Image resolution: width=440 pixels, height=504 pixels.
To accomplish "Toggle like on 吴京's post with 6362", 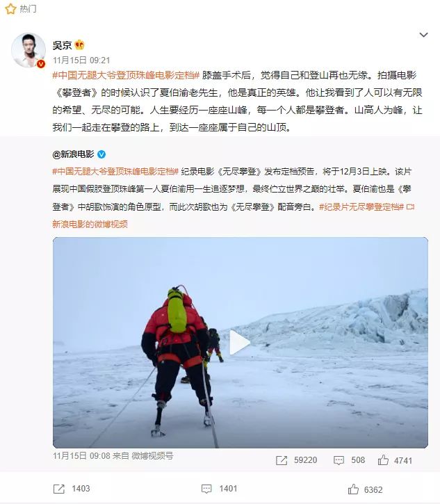I will pyautogui.click(x=365, y=489).
